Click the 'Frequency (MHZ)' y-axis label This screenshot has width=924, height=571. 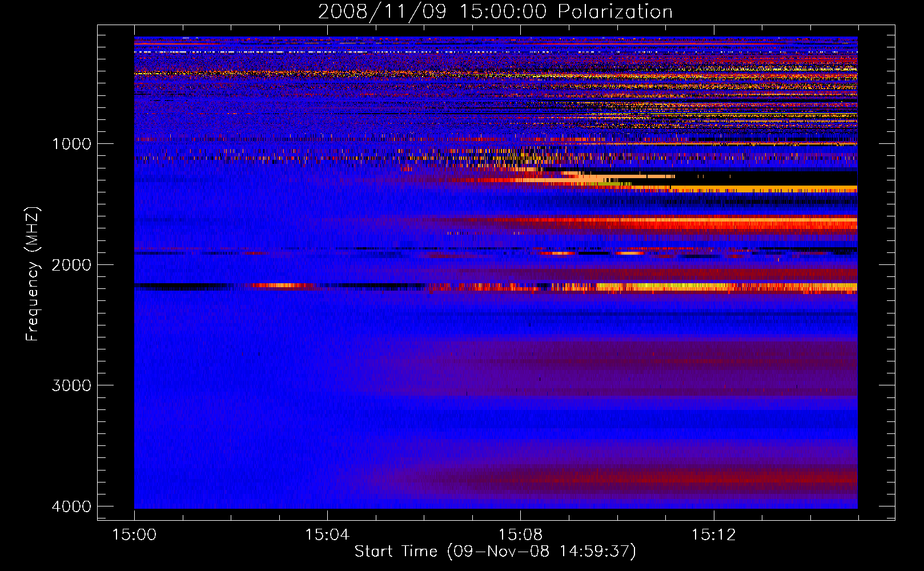pyautogui.click(x=33, y=274)
